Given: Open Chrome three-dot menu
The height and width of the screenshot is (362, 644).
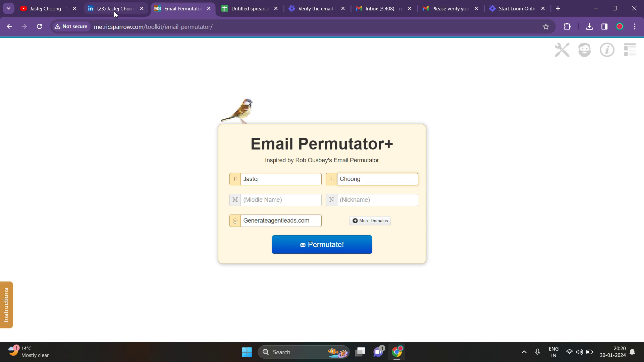Looking at the screenshot, I should (635, 27).
